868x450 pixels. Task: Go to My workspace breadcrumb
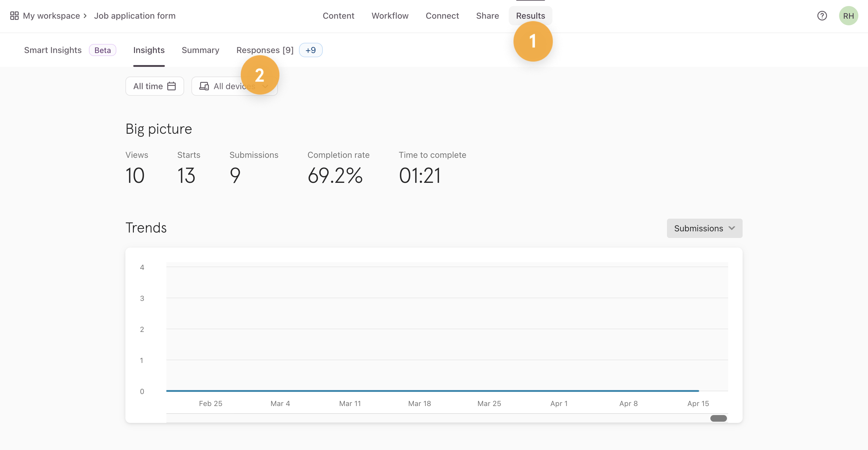point(51,16)
